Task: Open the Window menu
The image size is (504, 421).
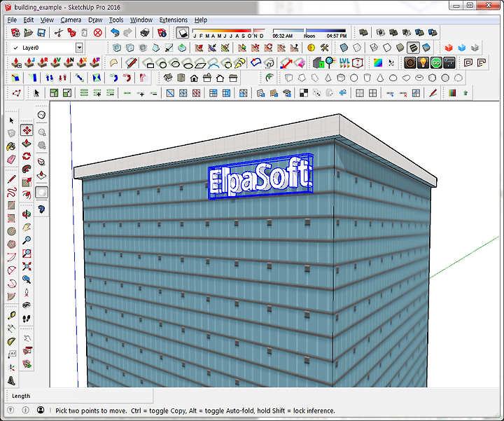Action: coord(141,20)
